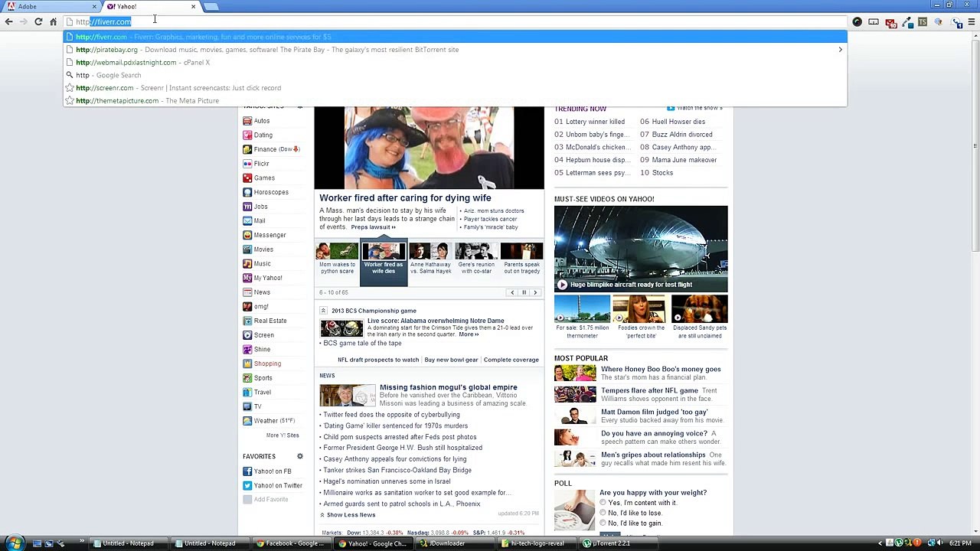This screenshot has height=551, width=980.
Task: Open 'NFL draft prospects to watch' link
Action: coord(378,360)
